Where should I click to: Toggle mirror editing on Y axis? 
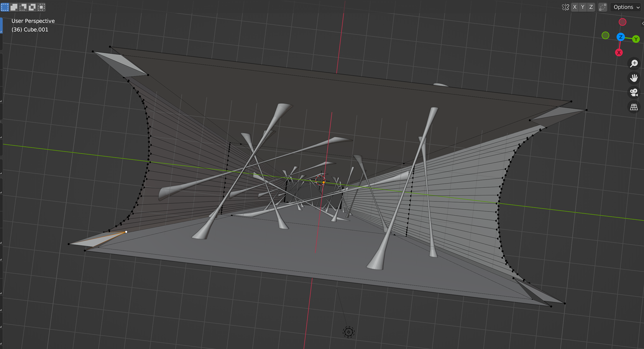583,7
